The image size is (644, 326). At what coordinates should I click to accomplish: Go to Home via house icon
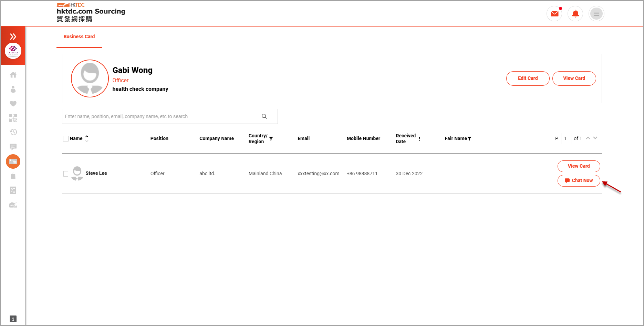[x=13, y=75]
